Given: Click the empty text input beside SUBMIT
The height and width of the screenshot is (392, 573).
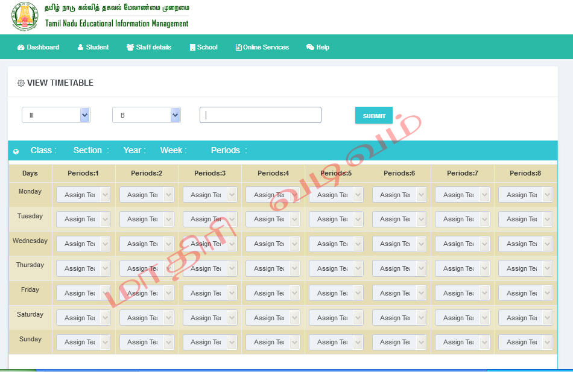Looking at the screenshot, I should click(x=260, y=115).
